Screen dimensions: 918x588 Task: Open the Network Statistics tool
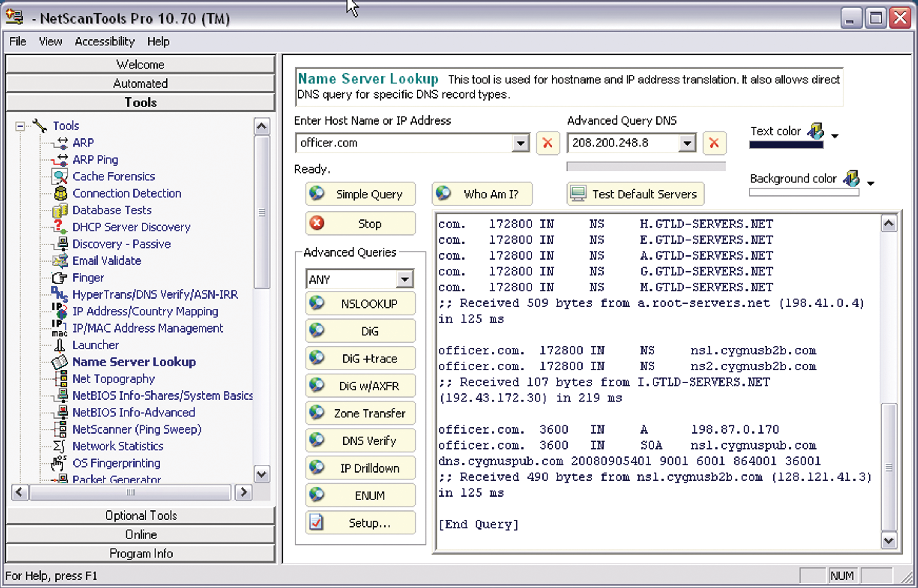click(118, 446)
